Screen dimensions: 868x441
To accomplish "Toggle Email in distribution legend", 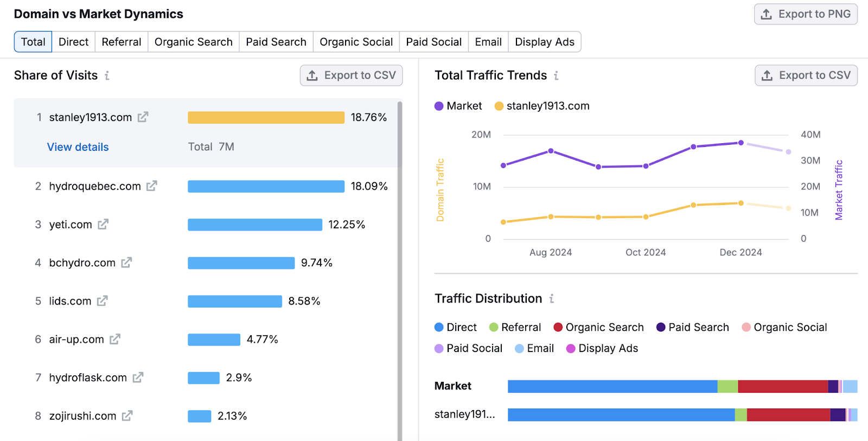I will click(534, 348).
